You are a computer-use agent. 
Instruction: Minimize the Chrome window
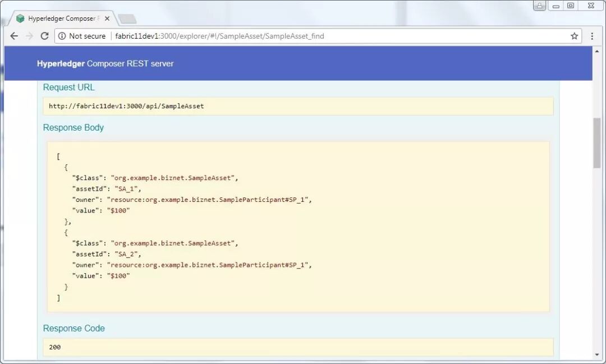click(x=555, y=6)
